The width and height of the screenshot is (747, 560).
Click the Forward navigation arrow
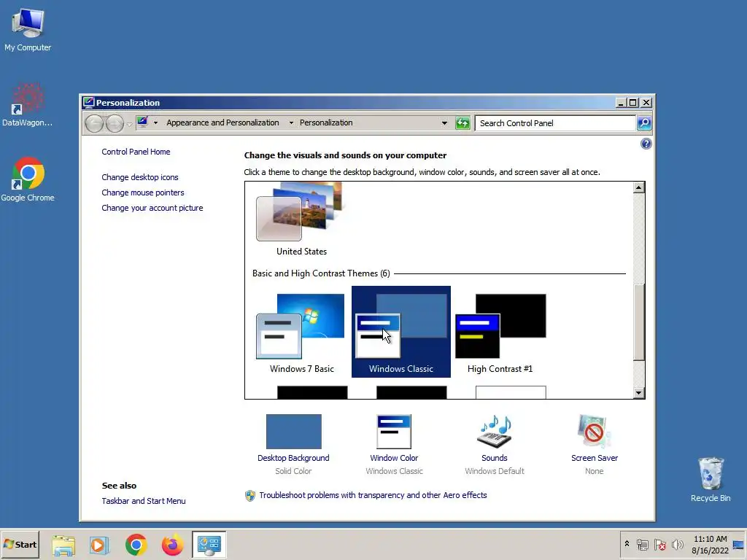(115, 123)
